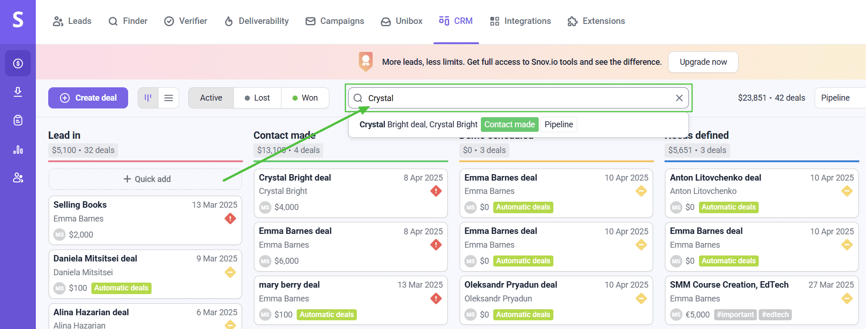The image size is (868, 329).
Task: Clear the Crystal search with X icon
Action: click(x=679, y=98)
